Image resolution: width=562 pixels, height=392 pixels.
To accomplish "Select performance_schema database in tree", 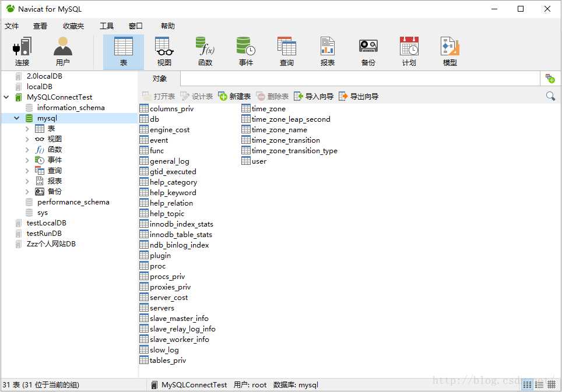I will [x=73, y=202].
